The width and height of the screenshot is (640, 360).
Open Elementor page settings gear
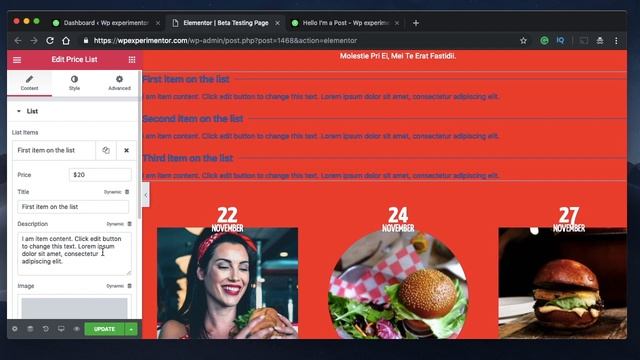(15, 329)
